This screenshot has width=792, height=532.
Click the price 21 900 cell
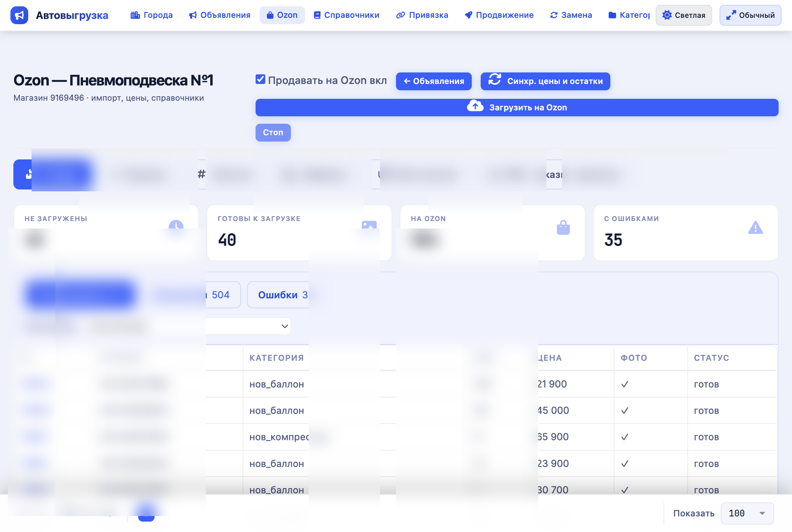click(552, 384)
